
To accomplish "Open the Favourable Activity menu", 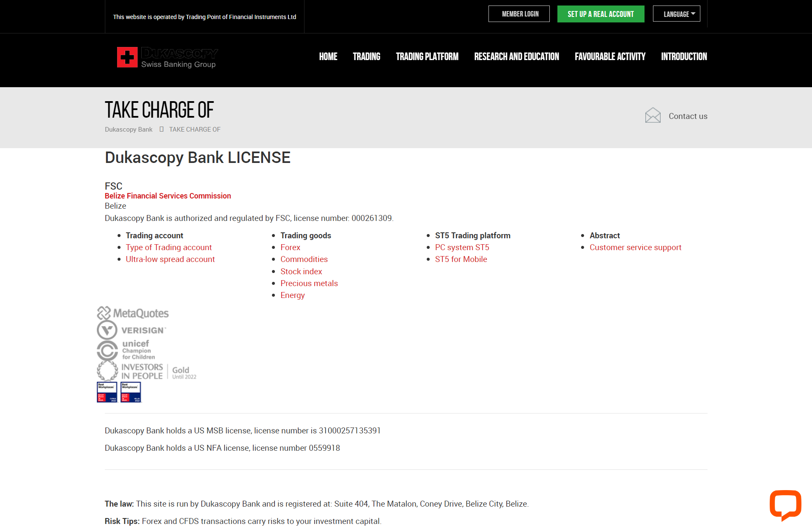I will 610,57.
